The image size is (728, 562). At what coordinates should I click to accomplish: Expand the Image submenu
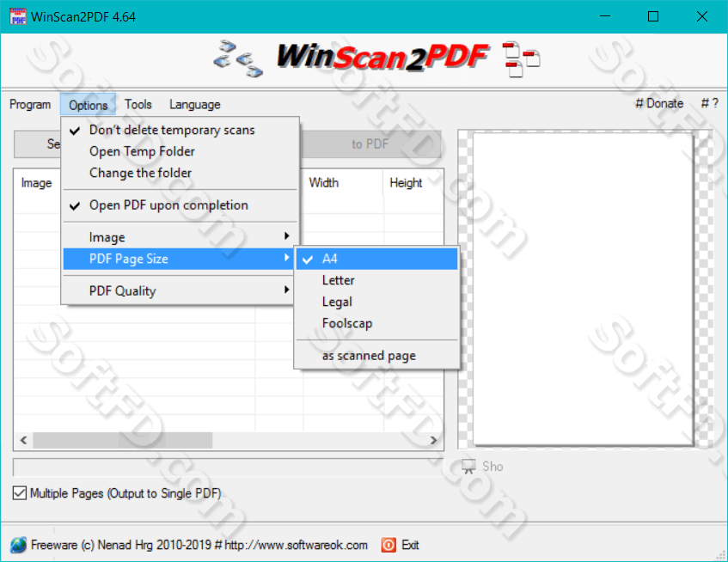[x=180, y=237]
